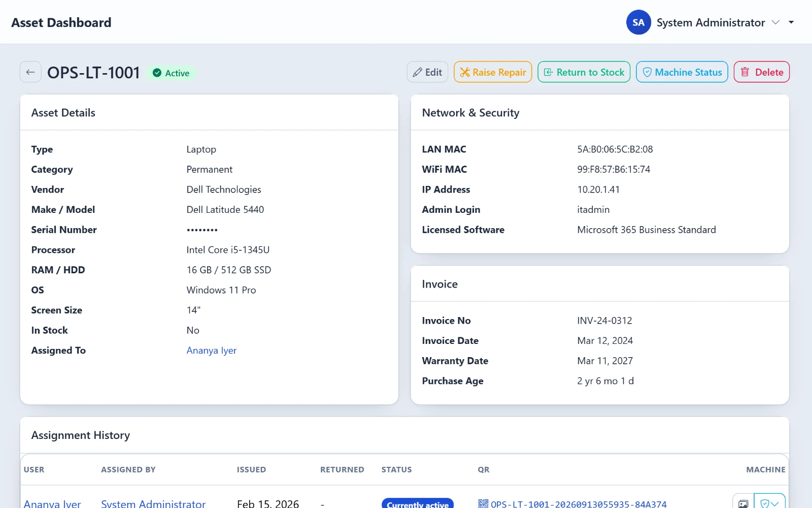This screenshot has height=508, width=812.
Task: Click the masked Serial Number value
Action: (x=202, y=230)
